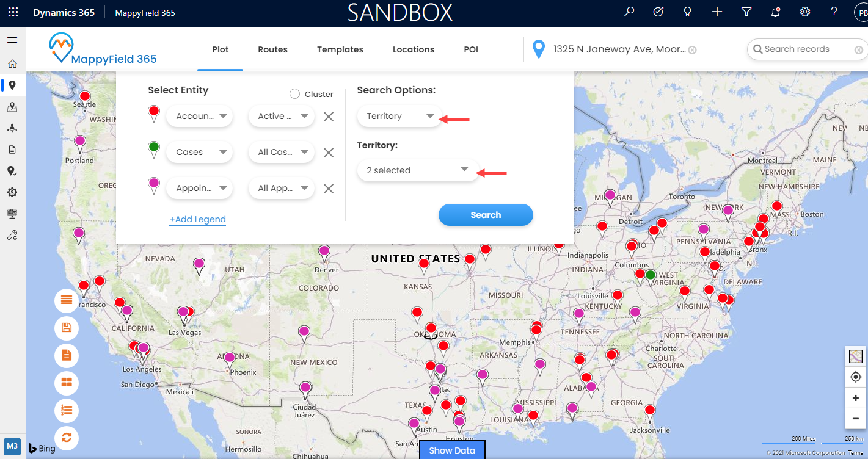868x459 pixels.
Task: Open the Dynamics 365 app launcher grid
Action: [x=13, y=12]
